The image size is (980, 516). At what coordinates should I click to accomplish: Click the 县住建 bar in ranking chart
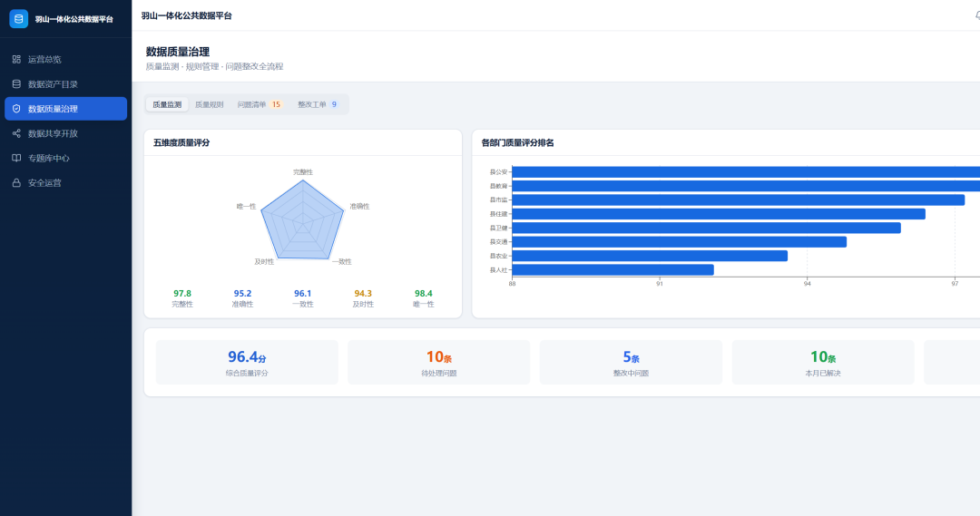(x=719, y=214)
